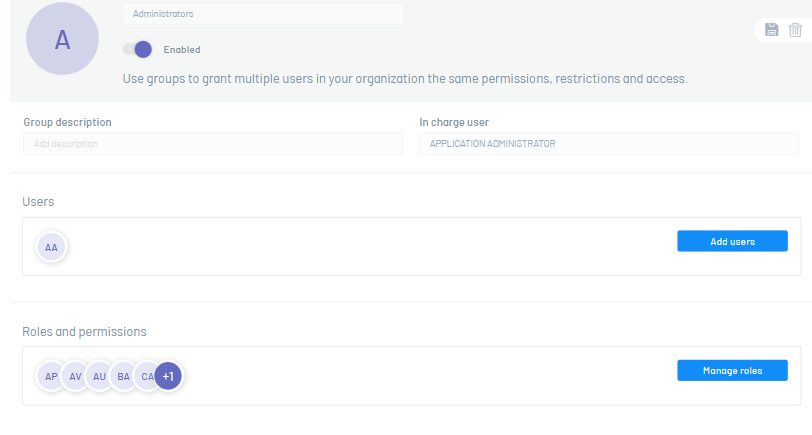This screenshot has width=812, height=435.
Task: Open the AU role badge
Action: 99,376
